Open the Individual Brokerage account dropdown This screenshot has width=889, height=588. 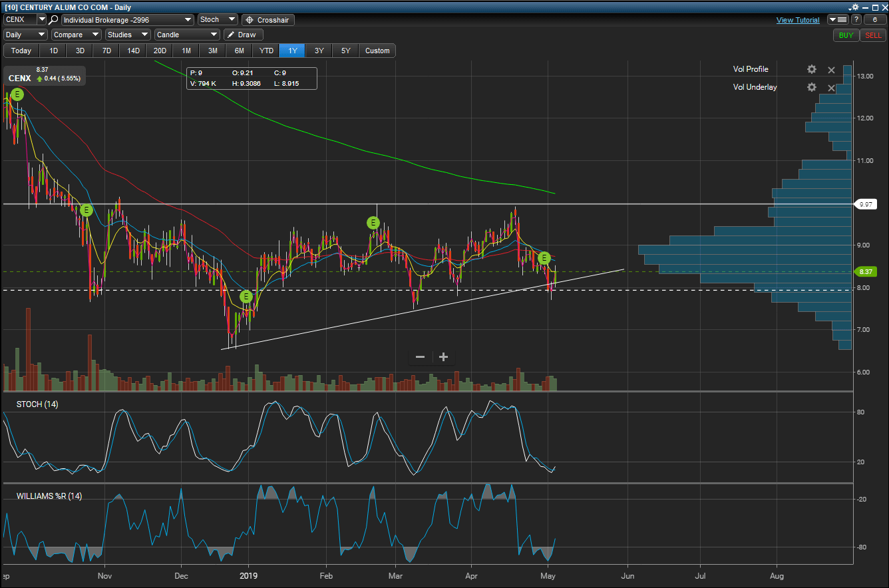point(128,20)
